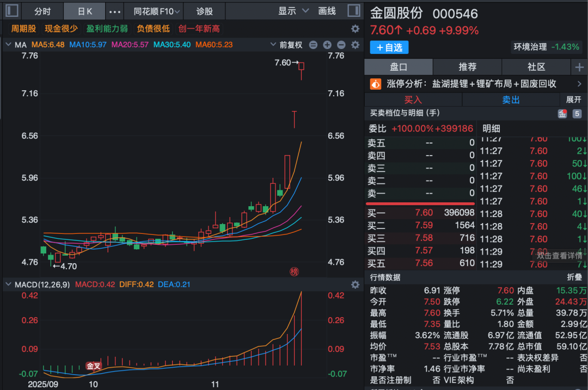Image resolution: width=588 pixels, height=390 pixels.
Task: Expand the 同花顺F10 dropdown
Action: (154, 11)
